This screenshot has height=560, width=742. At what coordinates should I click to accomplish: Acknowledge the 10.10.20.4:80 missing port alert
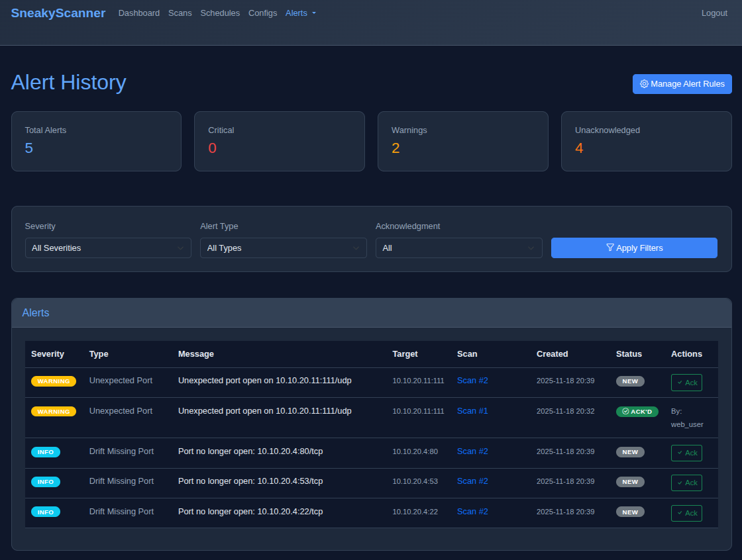pyautogui.click(x=686, y=453)
